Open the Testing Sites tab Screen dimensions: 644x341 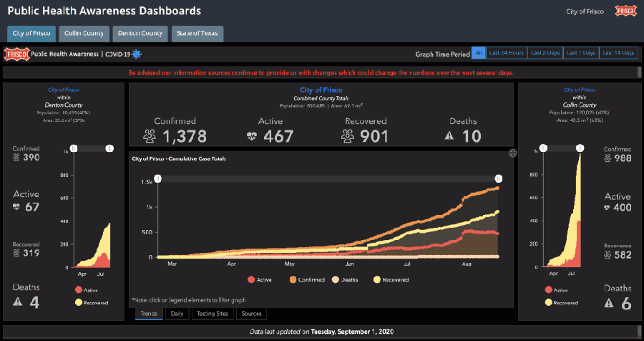213,314
